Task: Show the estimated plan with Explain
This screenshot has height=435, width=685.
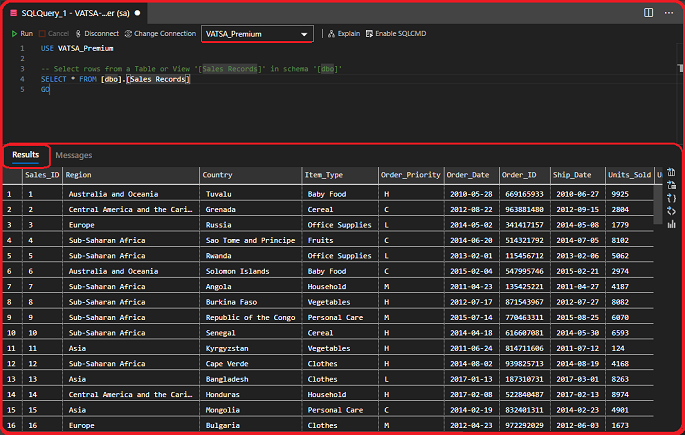Action: tap(344, 34)
